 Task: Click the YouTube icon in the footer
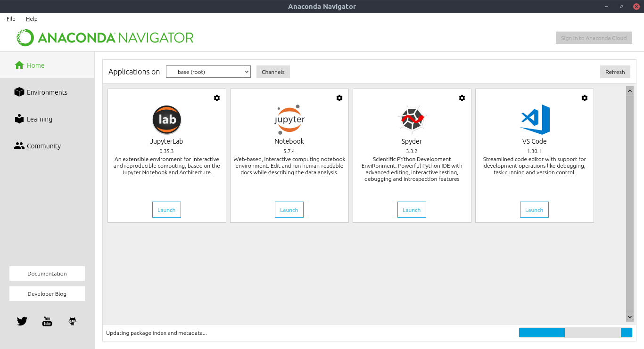[47, 321]
